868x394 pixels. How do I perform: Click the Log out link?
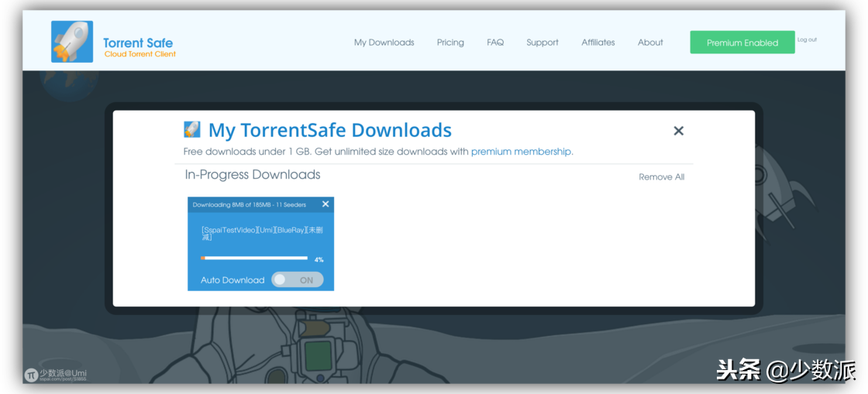click(807, 39)
